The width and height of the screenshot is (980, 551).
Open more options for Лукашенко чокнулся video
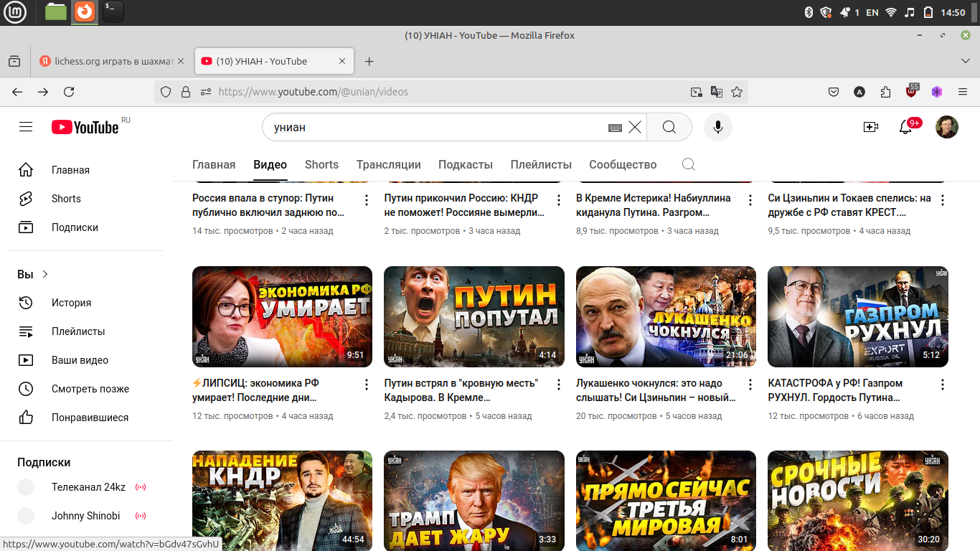(x=750, y=385)
